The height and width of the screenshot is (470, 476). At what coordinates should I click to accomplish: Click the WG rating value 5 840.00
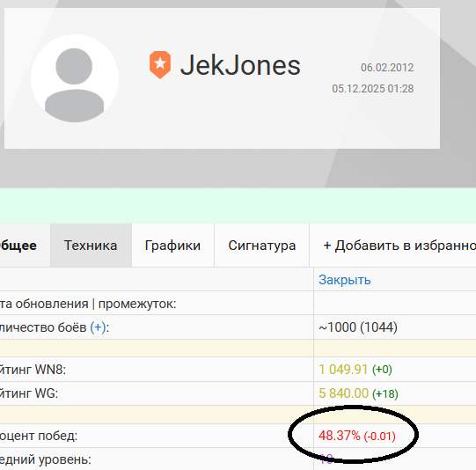(343, 393)
